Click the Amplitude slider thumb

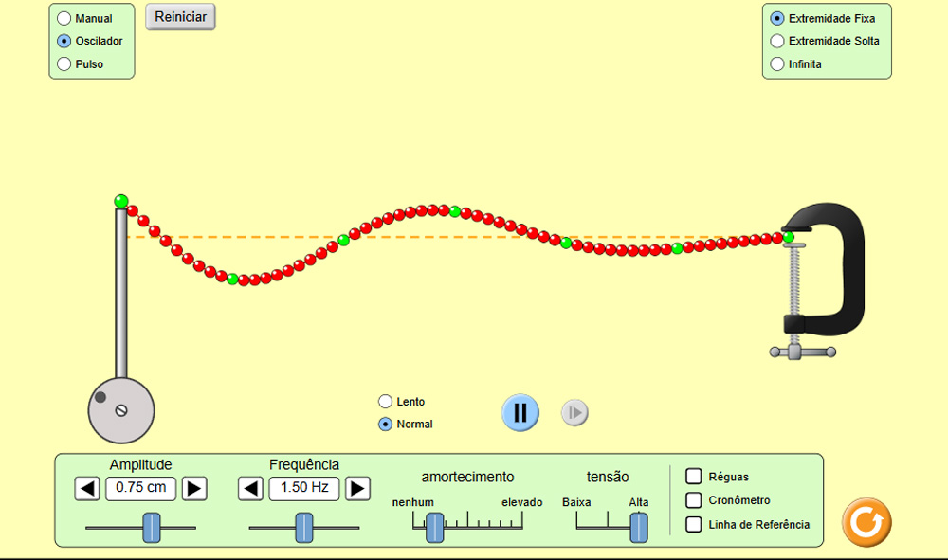click(152, 528)
